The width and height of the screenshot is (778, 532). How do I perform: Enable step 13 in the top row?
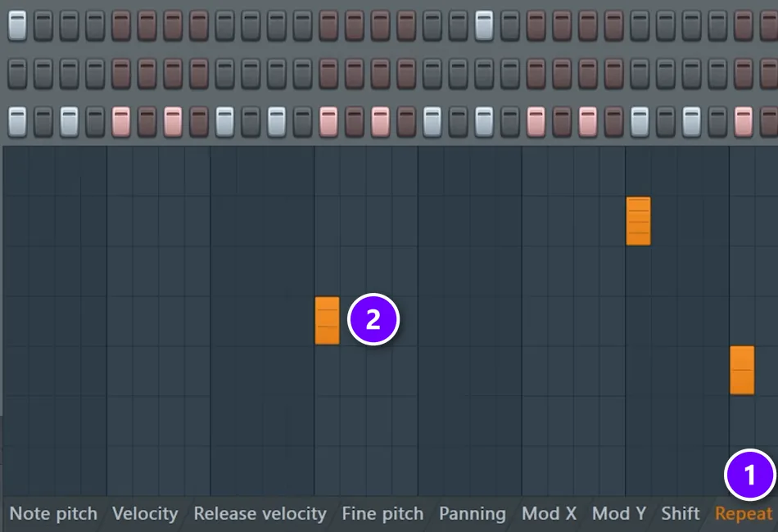pos(328,26)
